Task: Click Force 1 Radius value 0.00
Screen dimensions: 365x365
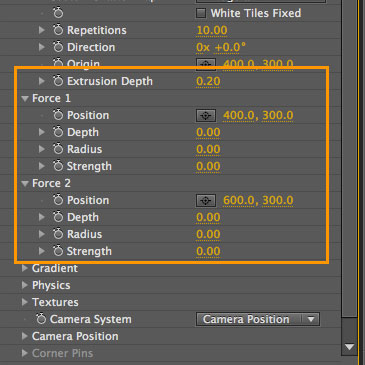Action: click(208, 149)
